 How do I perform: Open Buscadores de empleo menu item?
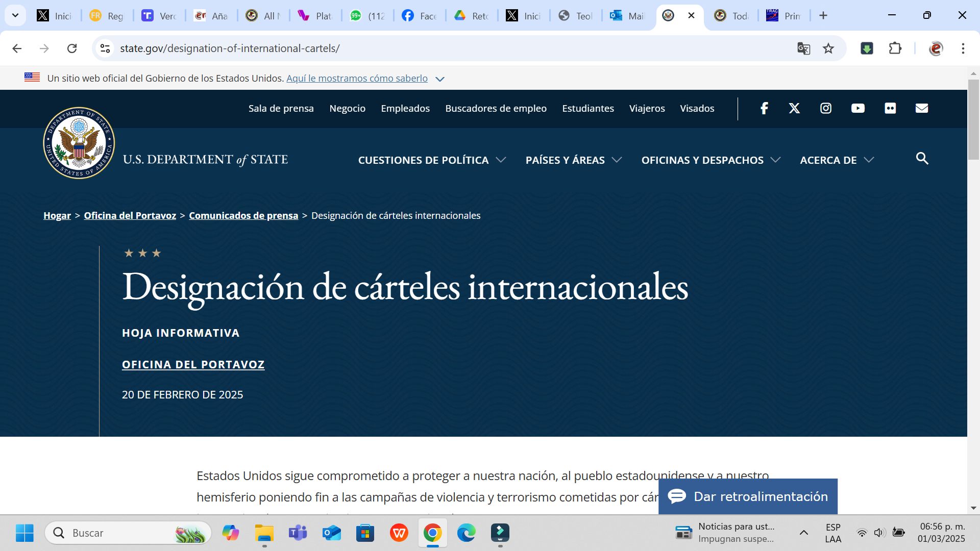point(496,108)
